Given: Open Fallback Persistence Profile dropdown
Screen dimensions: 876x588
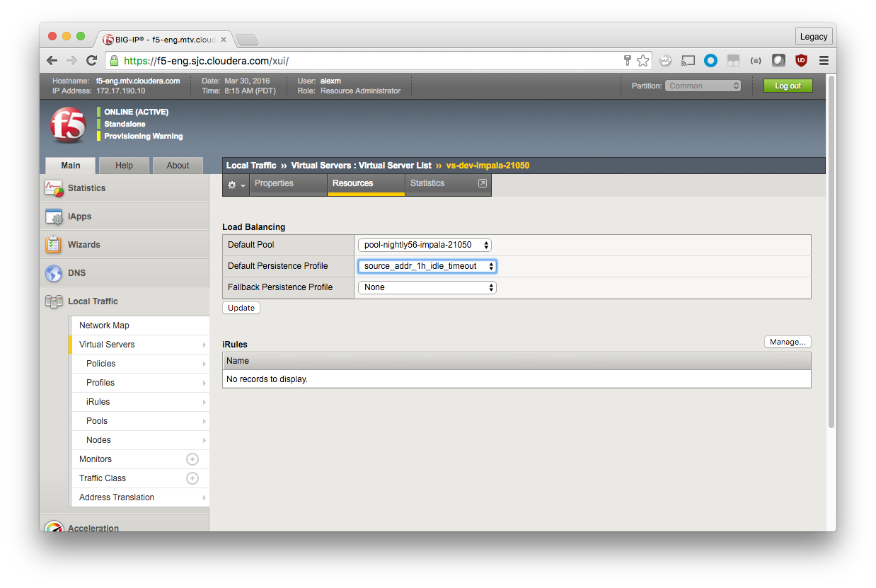Looking at the screenshot, I should pos(427,287).
